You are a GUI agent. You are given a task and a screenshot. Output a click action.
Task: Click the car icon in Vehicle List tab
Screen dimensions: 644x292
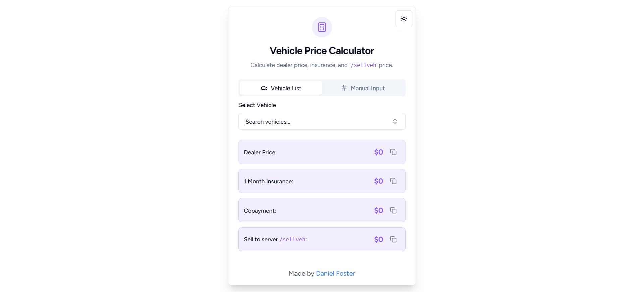point(264,88)
